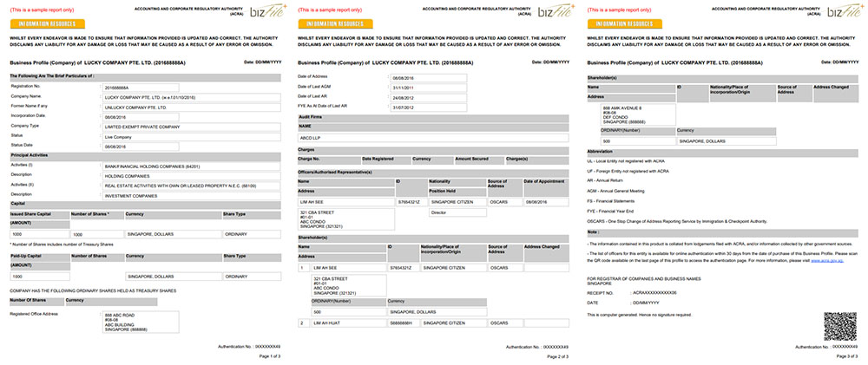This screenshot has height=365, width=868.
Task: Click the FS - Financial Statements line
Action: point(611,201)
